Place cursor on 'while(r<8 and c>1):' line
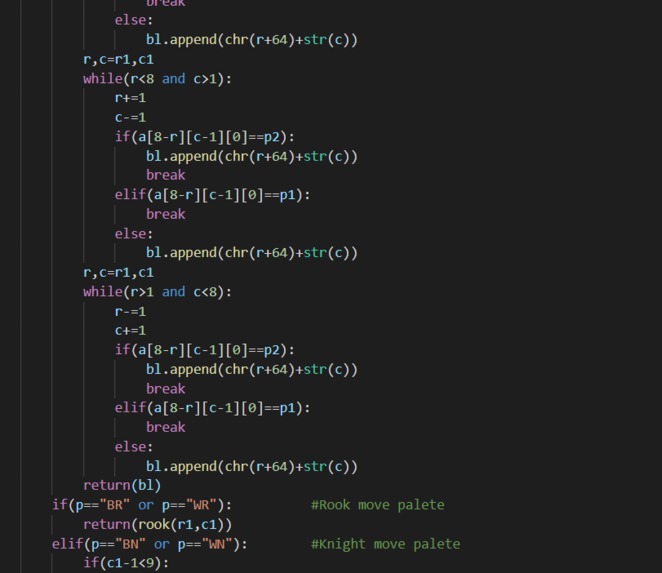Image resolution: width=662 pixels, height=573 pixels. pyautogui.click(x=157, y=79)
